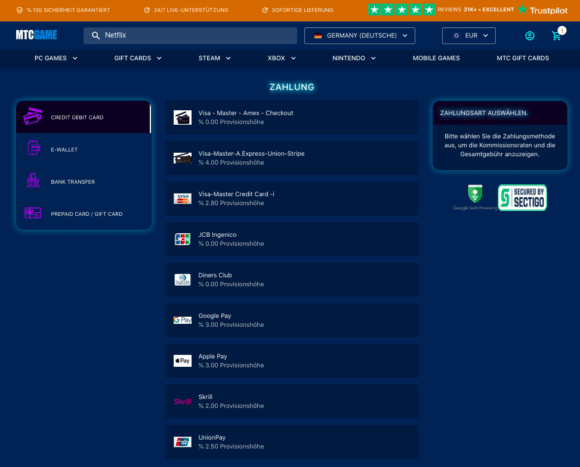Click the Zahlung page heading

292,87
